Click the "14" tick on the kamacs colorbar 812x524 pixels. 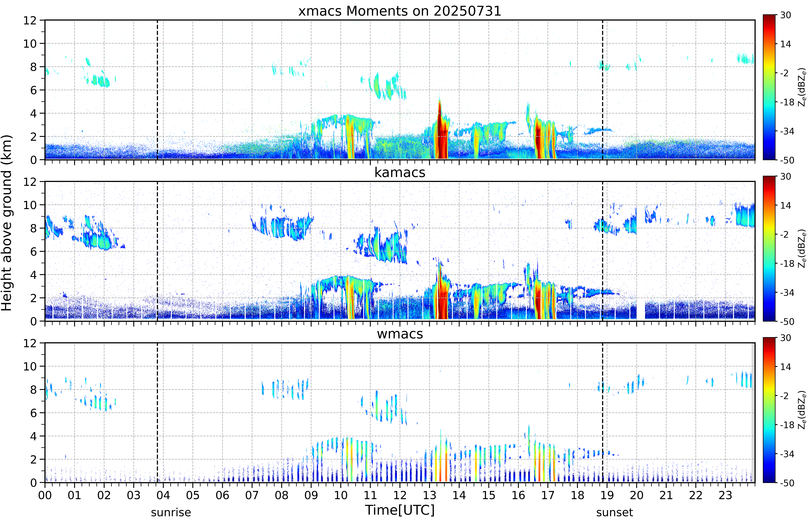(785, 205)
